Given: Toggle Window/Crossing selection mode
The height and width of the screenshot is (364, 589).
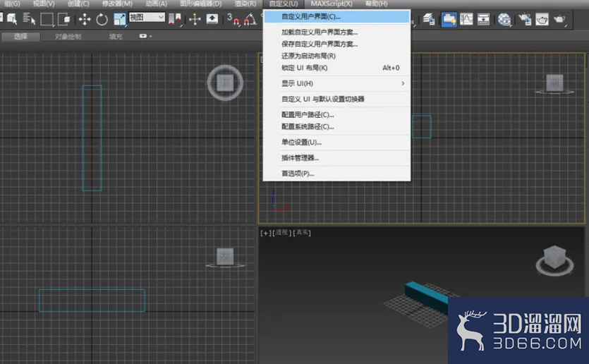Looking at the screenshot, I should pyautogui.click(x=64, y=19).
